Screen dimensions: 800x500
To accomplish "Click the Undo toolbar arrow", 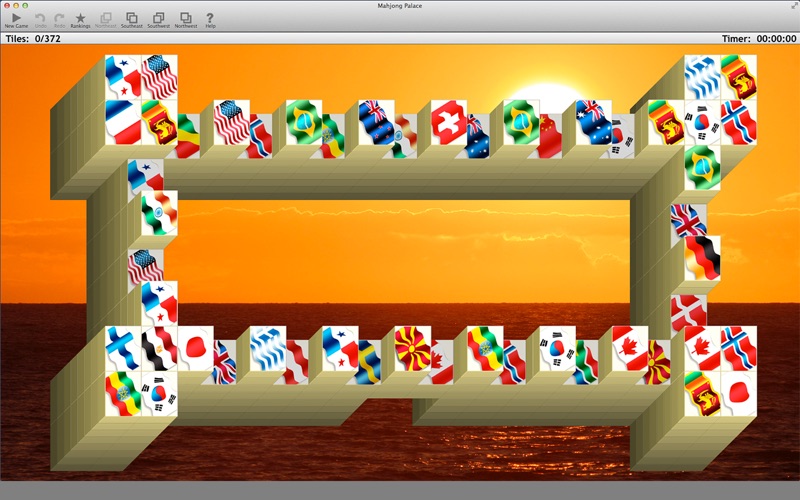I will pos(40,20).
